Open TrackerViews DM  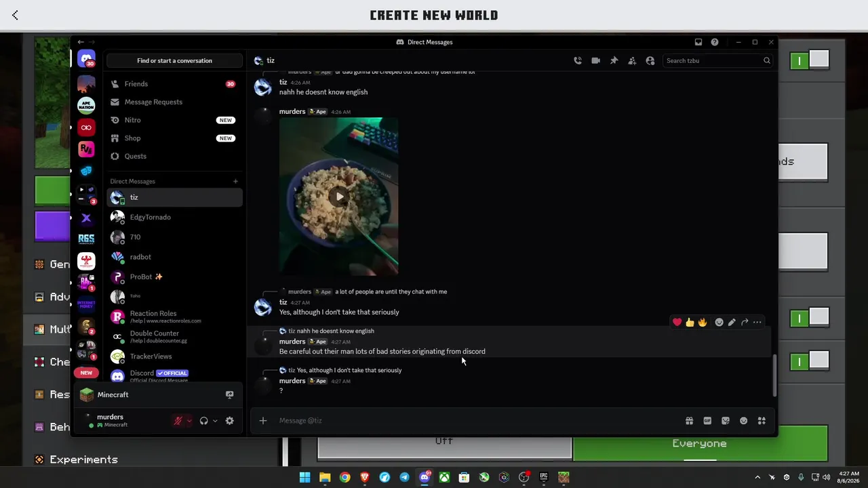coord(174,356)
